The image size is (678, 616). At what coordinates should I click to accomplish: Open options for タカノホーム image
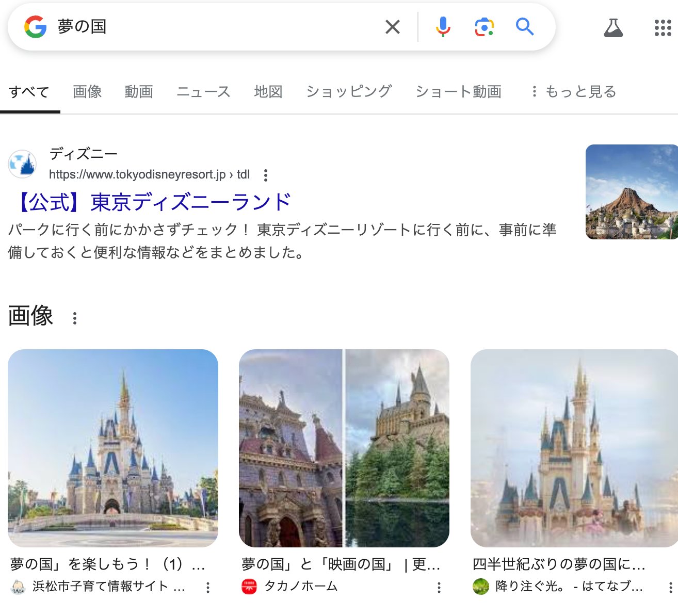[x=439, y=587]
